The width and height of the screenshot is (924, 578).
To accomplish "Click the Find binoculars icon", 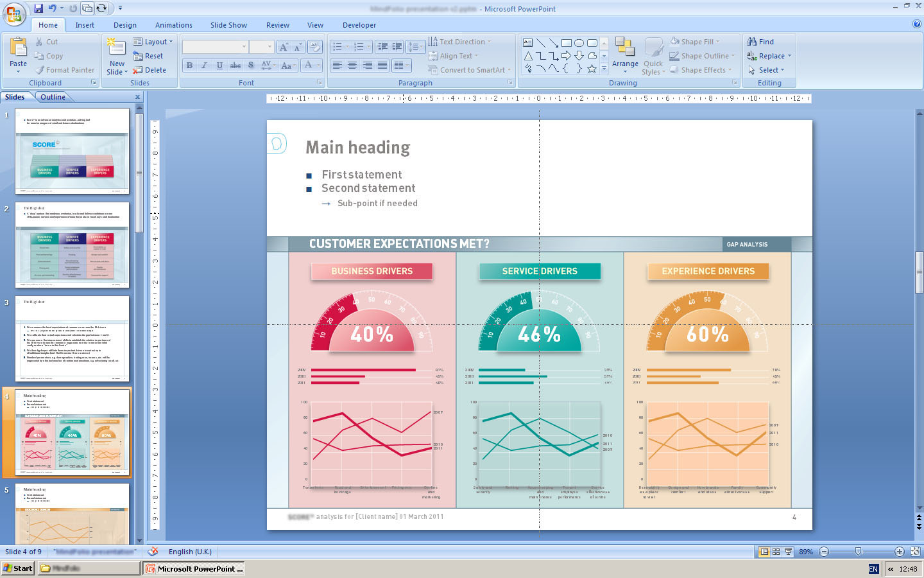I will (752, 42).
